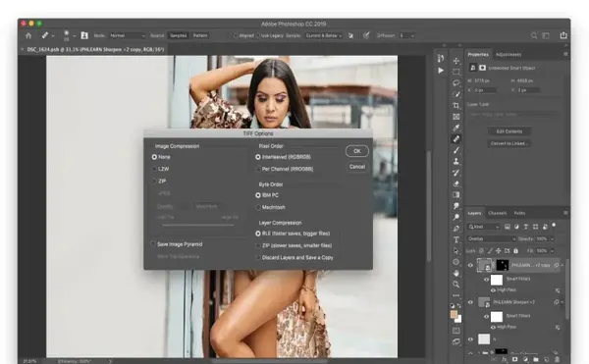Enable Save Image Pyramid checkbox

click(x=153, y=244)
